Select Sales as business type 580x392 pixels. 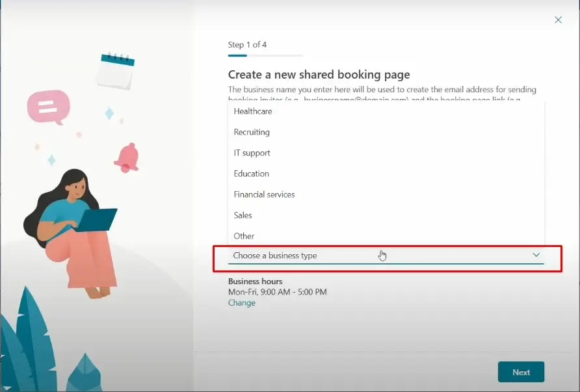(x=243, y=215)
